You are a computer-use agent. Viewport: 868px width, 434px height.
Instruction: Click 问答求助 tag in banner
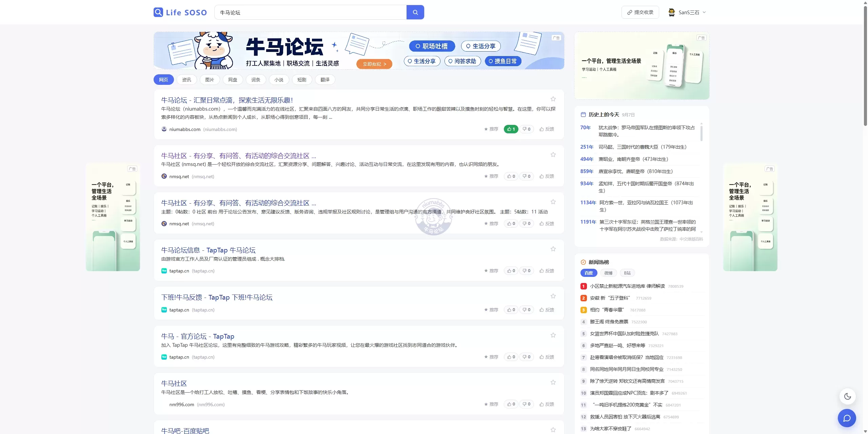(462, 61)
